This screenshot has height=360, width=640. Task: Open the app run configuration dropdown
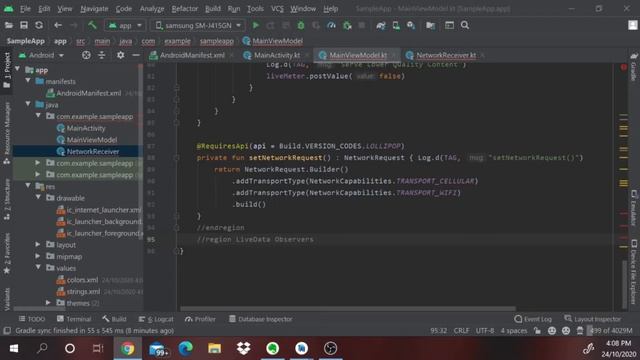(x=125, y=25)
